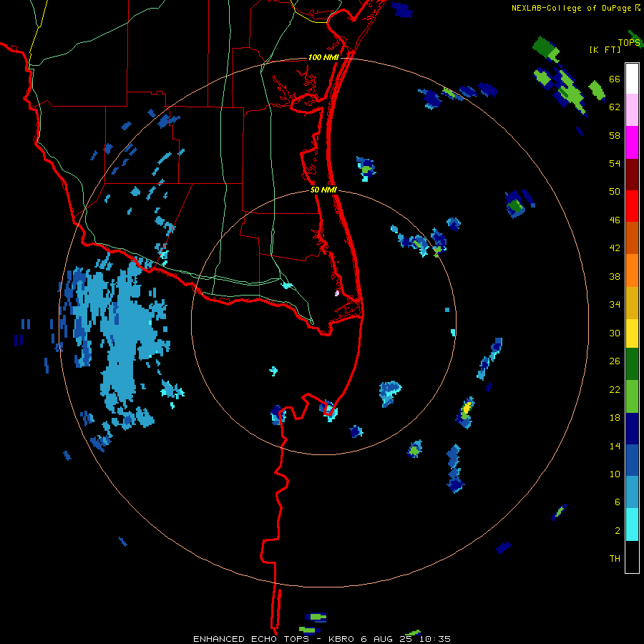Screen dimensions: 644x644
Task: Click the ENHANCED ECHO TOPS caption text
Action: coord(251,639)
